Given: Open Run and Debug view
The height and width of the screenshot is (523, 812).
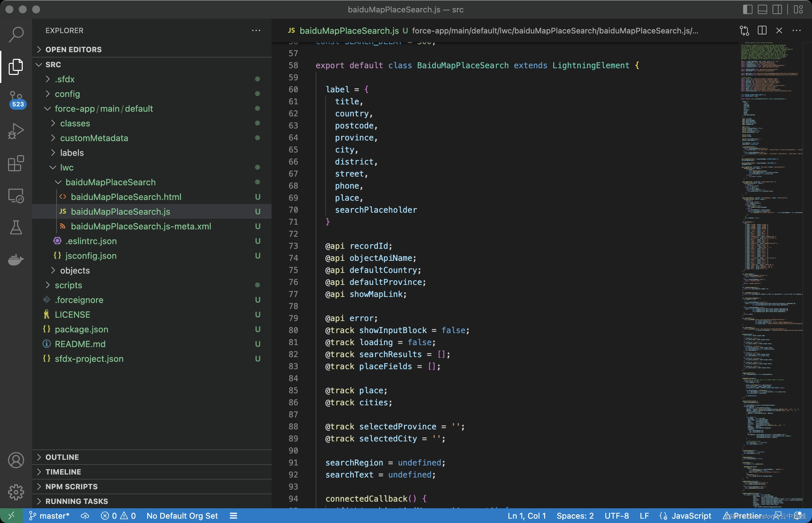Looking at the screenshot, I should tap(16, 131).
